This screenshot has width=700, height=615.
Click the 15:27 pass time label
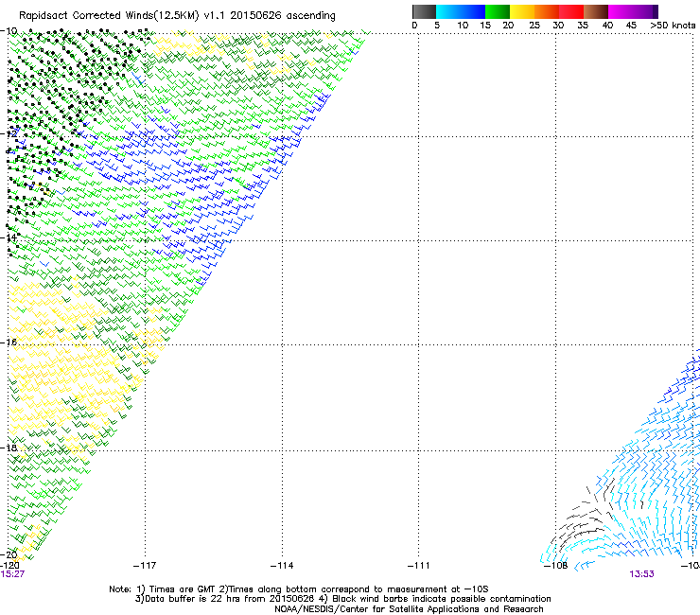click(x=12, y=574)
